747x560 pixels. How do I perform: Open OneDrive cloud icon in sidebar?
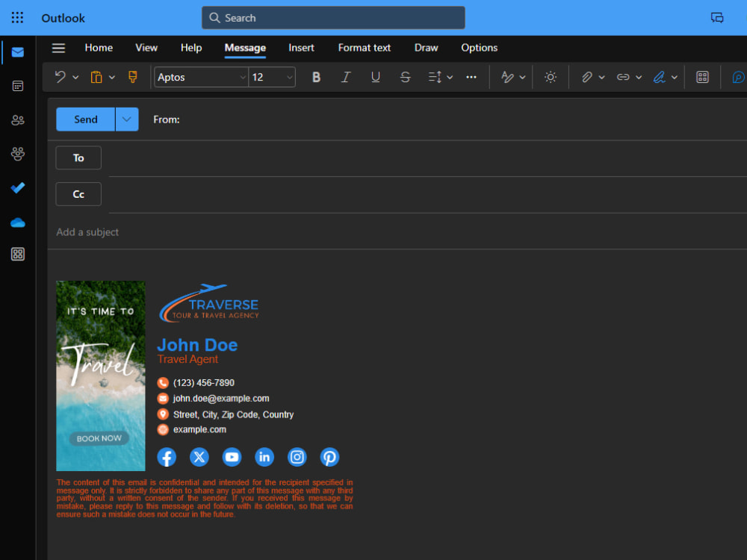pyautogui.click(x=18, y=223)
